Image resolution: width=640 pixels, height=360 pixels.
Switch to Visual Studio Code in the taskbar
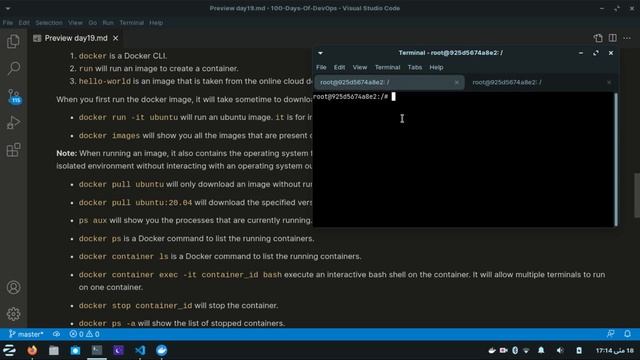[140, 350]
